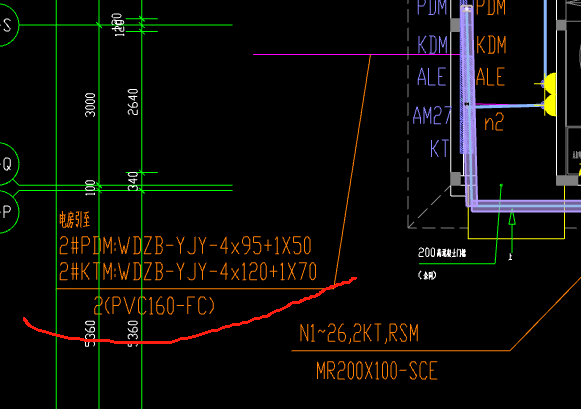The height and width of the screenshot is (409, 581).
Task: Click the 3000 dimension value
Action: click(90, 105)
